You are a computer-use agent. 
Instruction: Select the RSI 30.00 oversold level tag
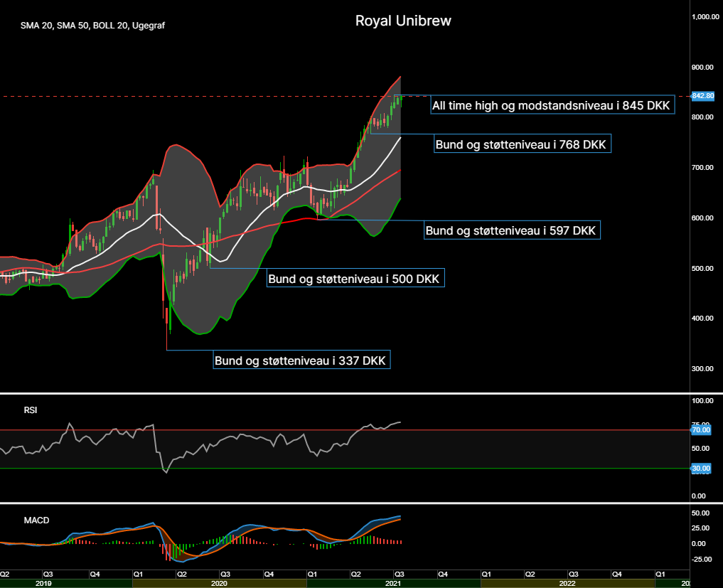701,468
